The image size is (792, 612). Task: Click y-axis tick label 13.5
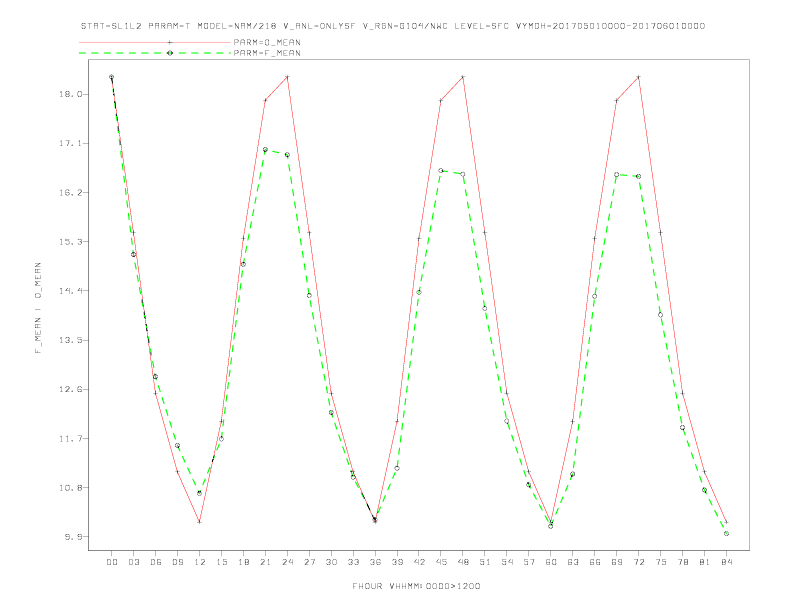pyautogui.click(x=70, y=340)
